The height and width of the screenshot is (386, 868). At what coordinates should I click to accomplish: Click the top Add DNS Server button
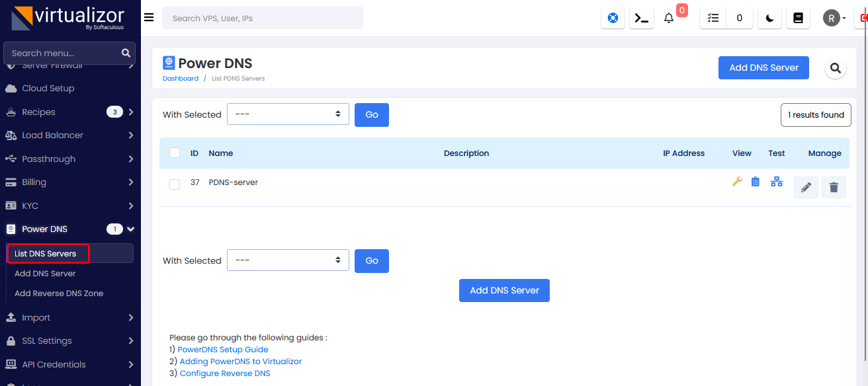click(763, 67)
